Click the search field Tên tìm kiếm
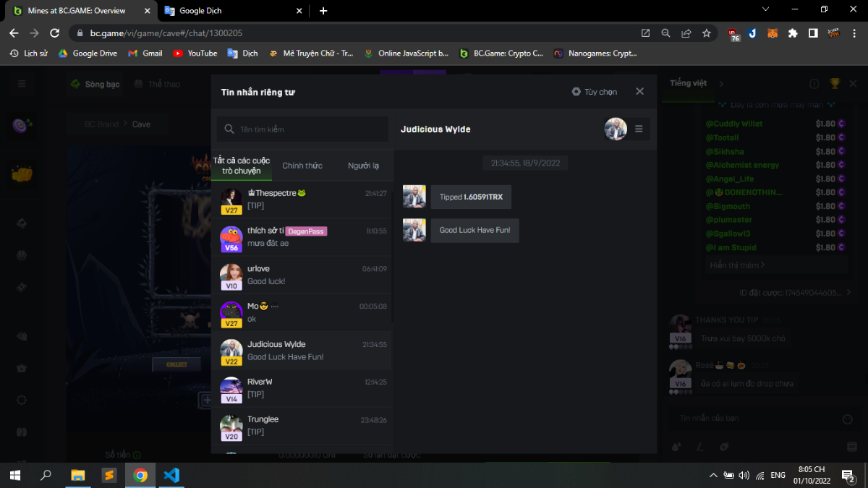 302,129
